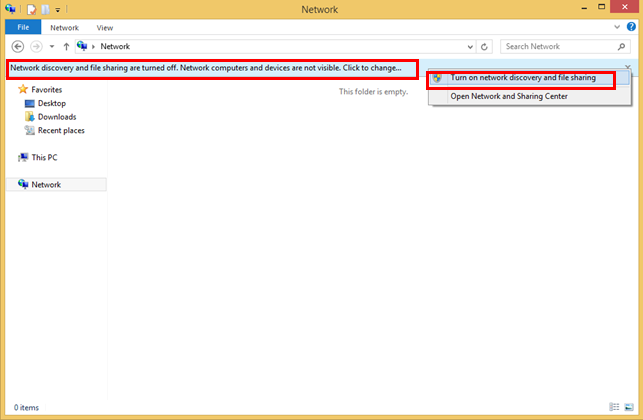Switch to the Network ribbon tab
This screenshot has height=420, width=643.
(x=64, y=28)
